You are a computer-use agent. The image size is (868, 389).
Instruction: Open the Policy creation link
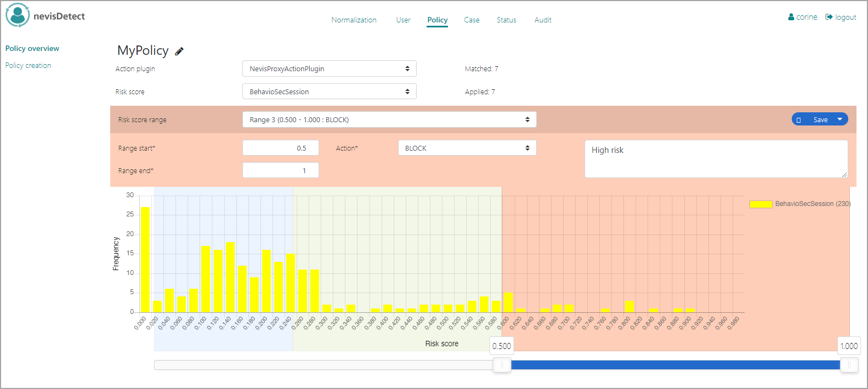[x=29, y=66]
